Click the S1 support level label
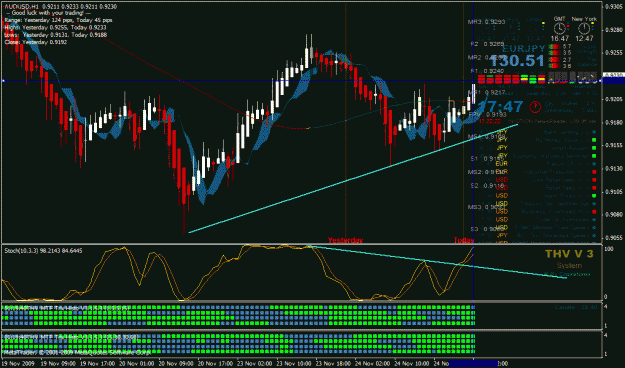 487,159
